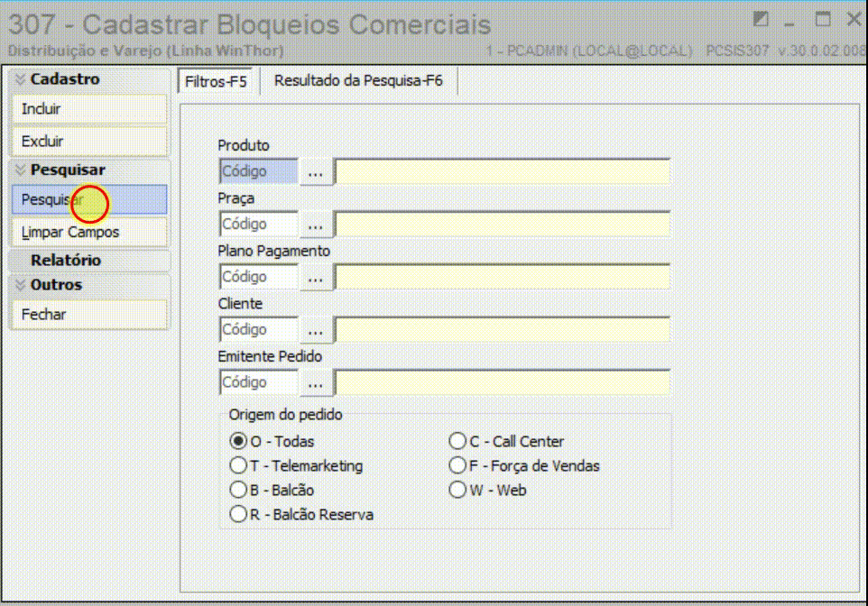Image resolution: width=868 pixels, height=606 pixels.
Task: Click the Excluir button
Action: click(x=89, y=141)
